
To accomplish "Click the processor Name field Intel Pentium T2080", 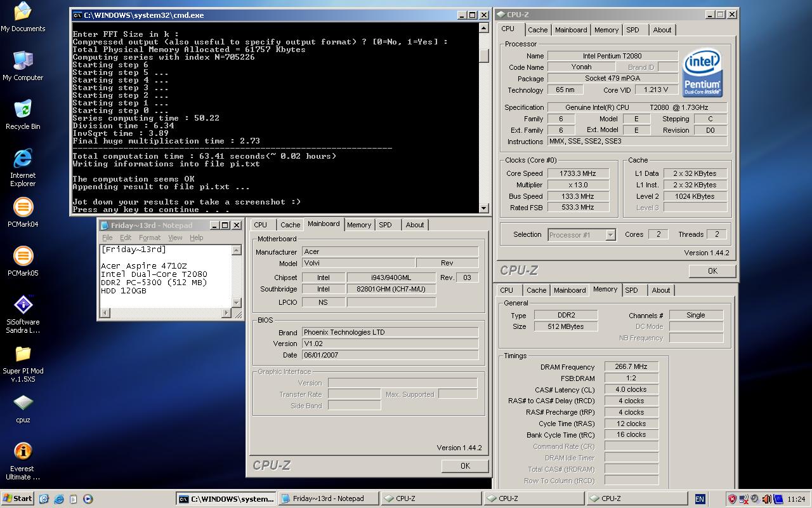I will point(612,56).
